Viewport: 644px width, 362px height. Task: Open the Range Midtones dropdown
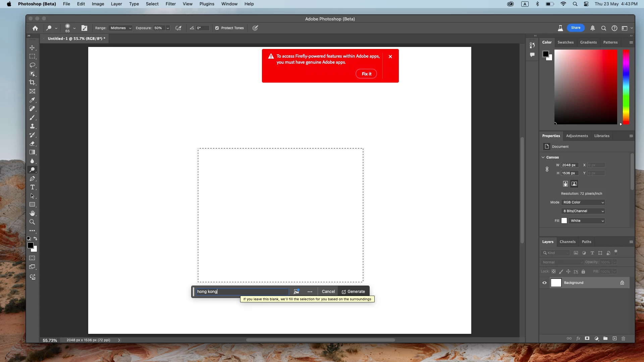tap(121, 28)
